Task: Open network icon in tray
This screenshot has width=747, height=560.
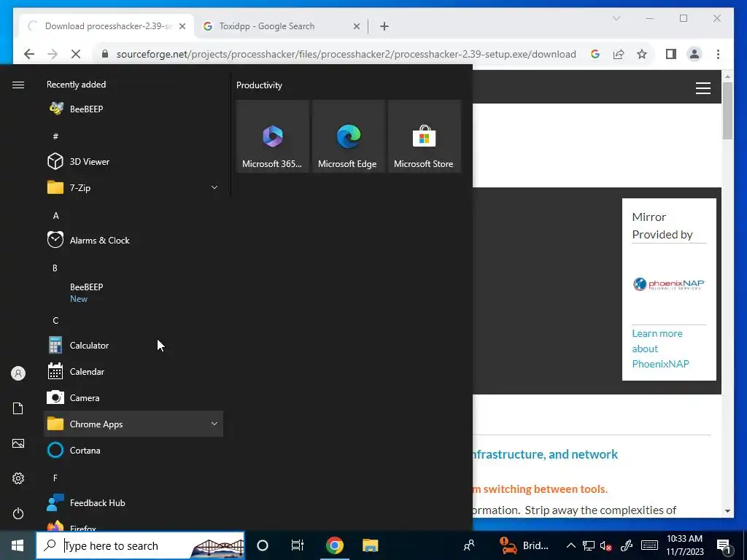Action: click(589, 545)
